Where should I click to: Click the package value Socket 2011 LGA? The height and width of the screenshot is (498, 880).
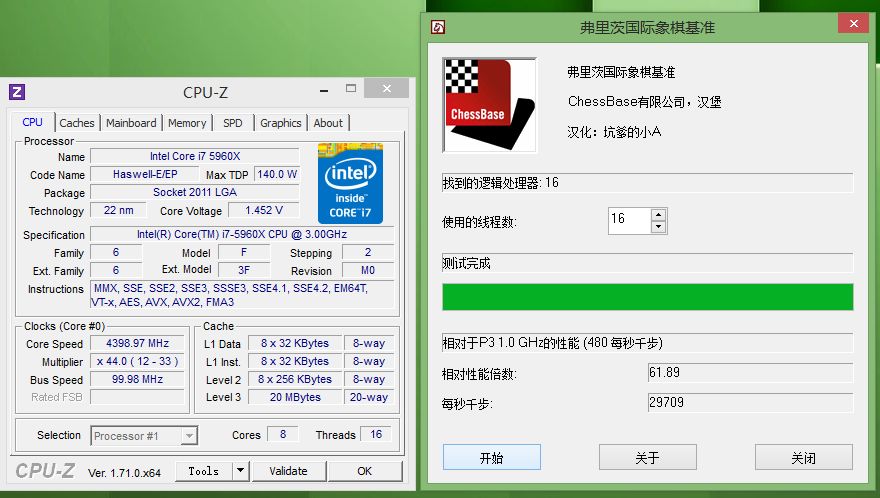(195, 192)
